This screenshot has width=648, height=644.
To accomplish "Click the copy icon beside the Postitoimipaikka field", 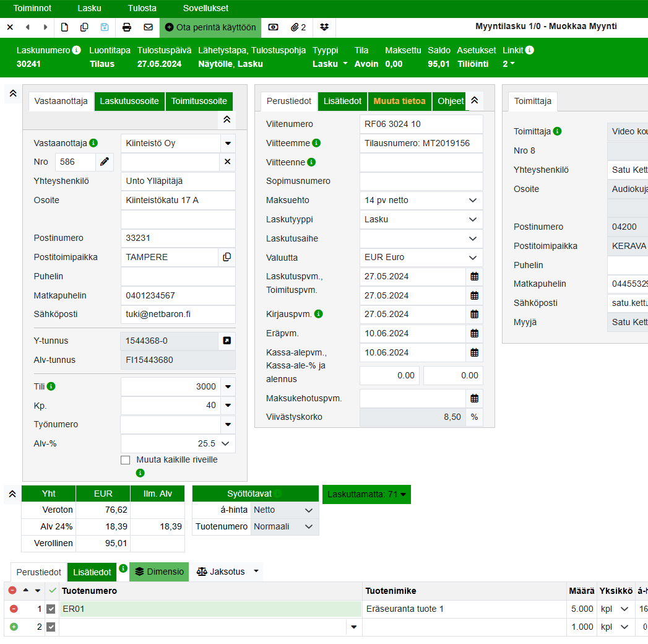I will click(227, 257).
